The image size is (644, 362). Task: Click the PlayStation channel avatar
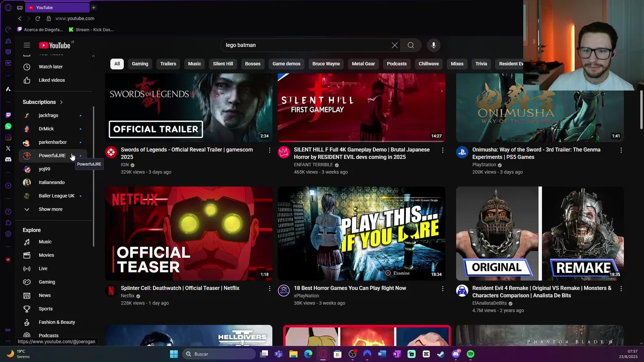(462, 152)
